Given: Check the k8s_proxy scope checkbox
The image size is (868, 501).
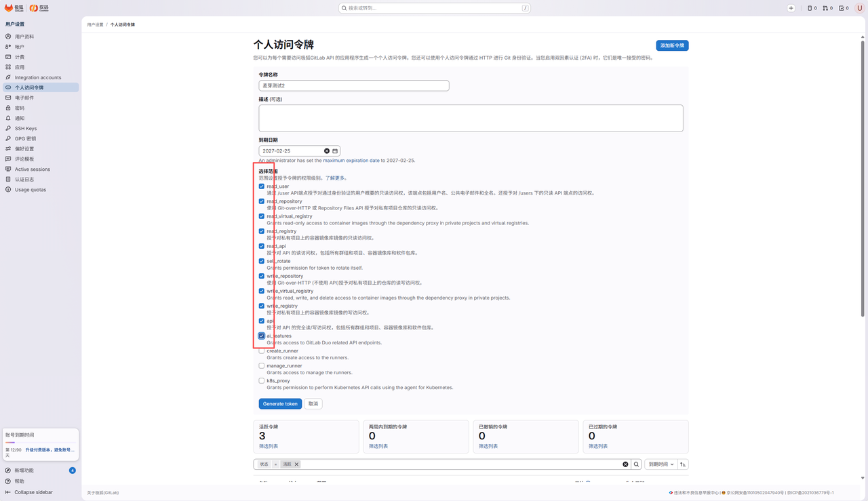Looking at the screenshot, I should 262,380.
